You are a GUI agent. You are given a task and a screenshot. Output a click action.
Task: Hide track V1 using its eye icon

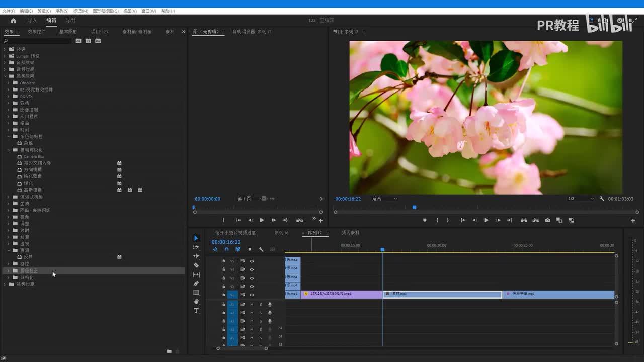[x=252, y=295]
